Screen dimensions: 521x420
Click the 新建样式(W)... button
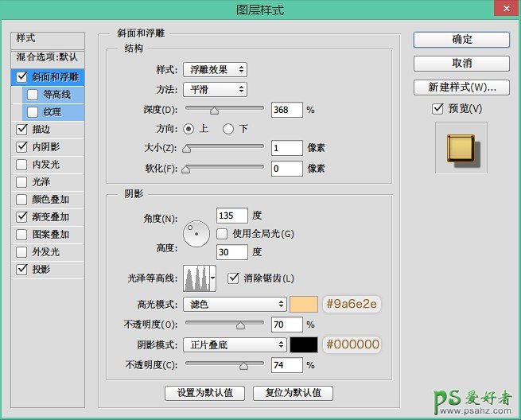pyautogui.click(x=461, y=87)
